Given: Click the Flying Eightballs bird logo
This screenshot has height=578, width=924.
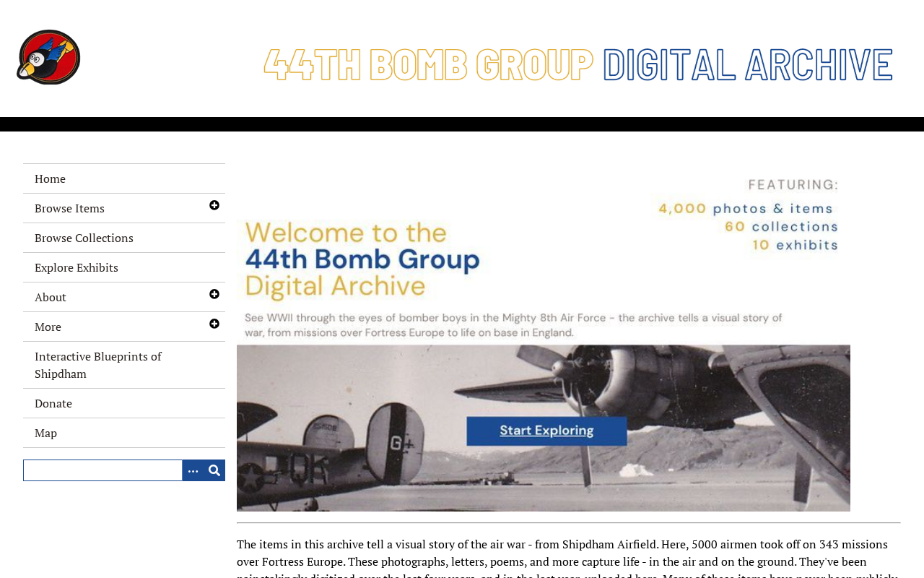Looking at the screenshot, I should tap(48, 57).
